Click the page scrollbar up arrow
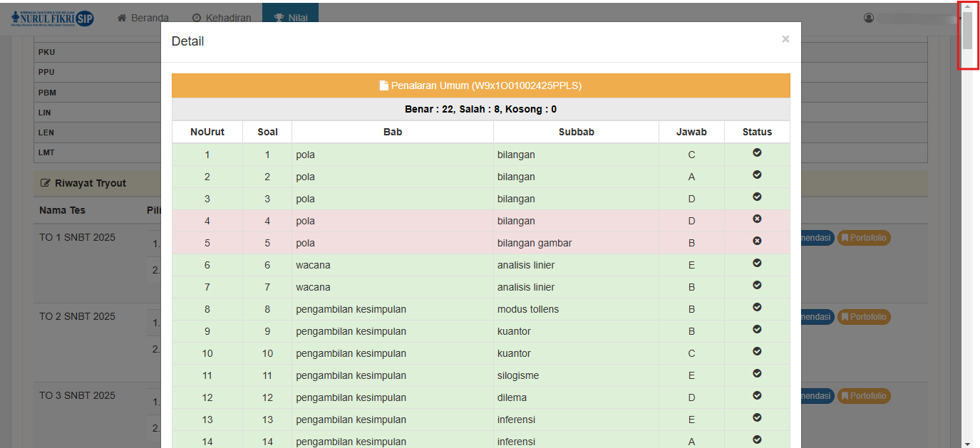This screenshot has height=448, width=980. [967, 6]
